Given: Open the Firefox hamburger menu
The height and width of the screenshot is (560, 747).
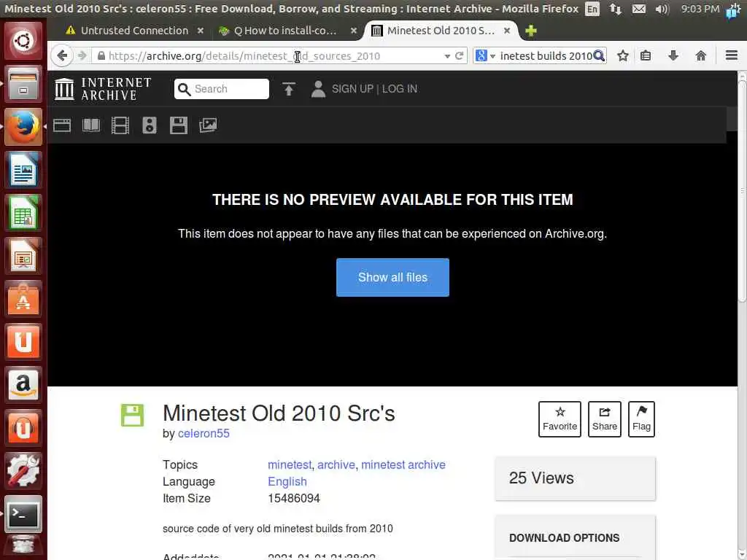Looking at the screenshot, I should (732, 55).
